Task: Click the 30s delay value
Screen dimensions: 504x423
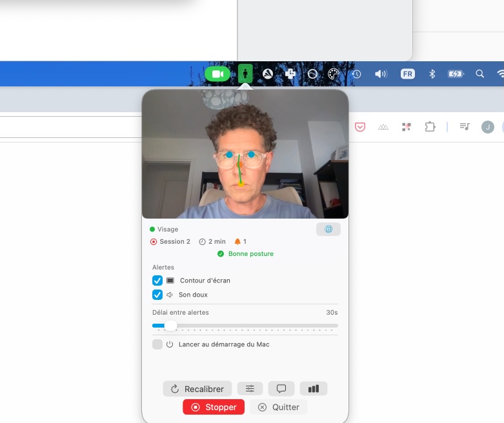Action: click(x=332, y=312)
